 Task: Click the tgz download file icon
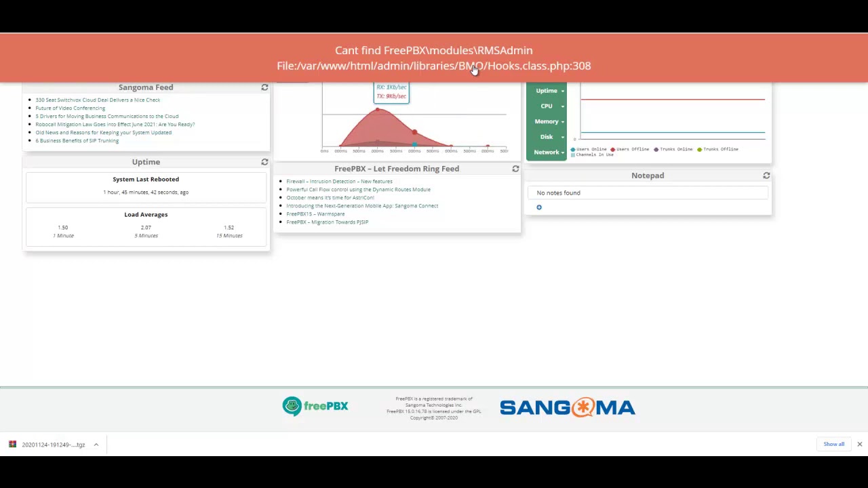[x=12, y=445]
